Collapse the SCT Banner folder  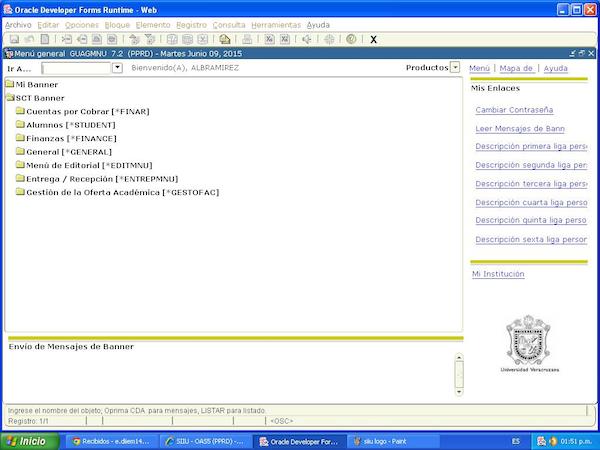(x=9, y=98)
